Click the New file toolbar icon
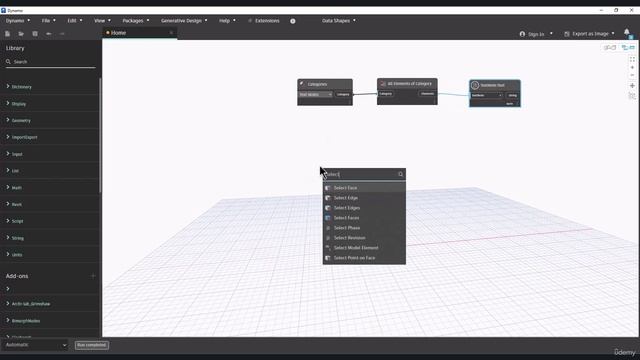The height and width of the screenshot is (360, 640). [x=7, y=34]
